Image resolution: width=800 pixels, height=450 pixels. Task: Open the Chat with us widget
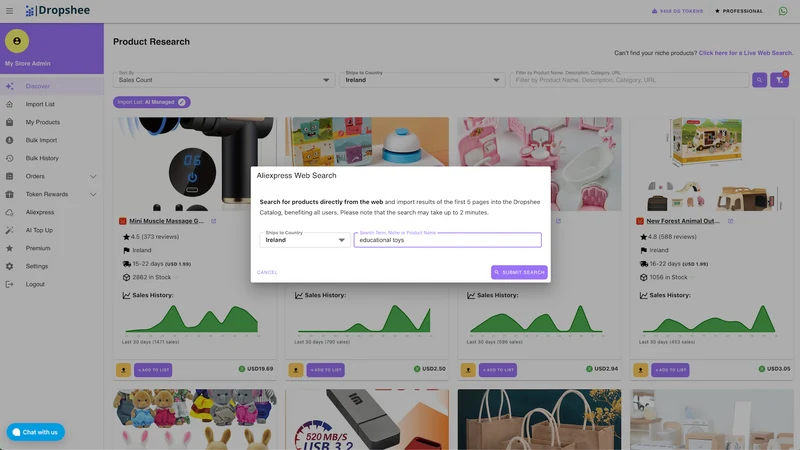point(36,432)
